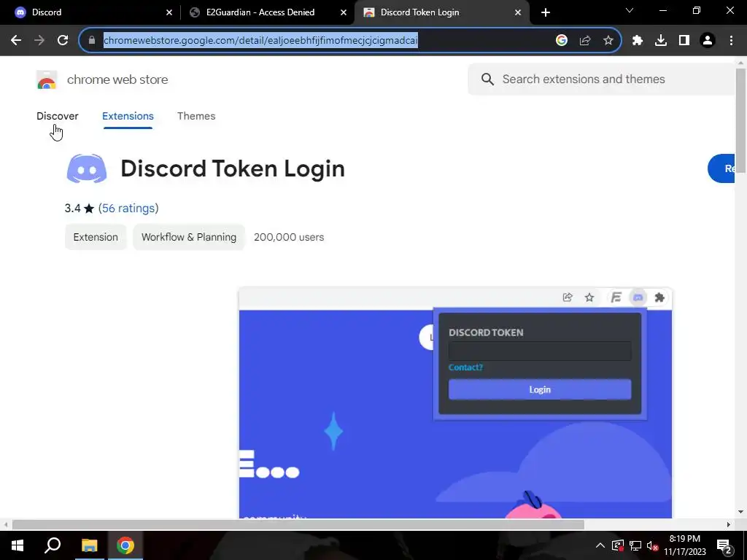747x560 pixels.
Task: Open the Themes section
Action: coord(196,116)
